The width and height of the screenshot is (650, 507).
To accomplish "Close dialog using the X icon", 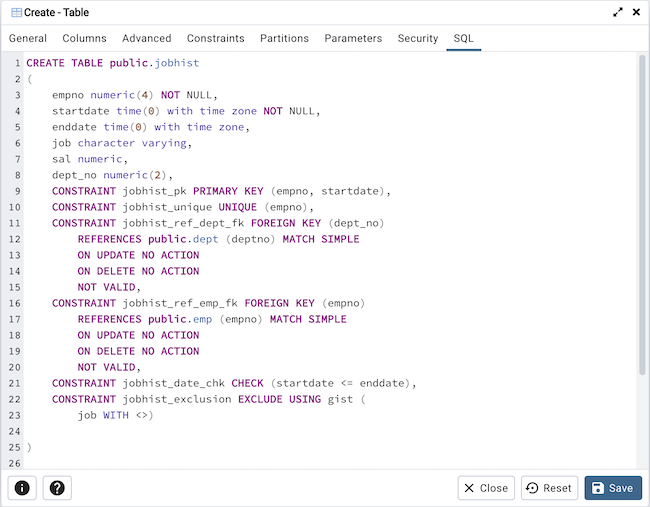I will click(x=636, y=12).
